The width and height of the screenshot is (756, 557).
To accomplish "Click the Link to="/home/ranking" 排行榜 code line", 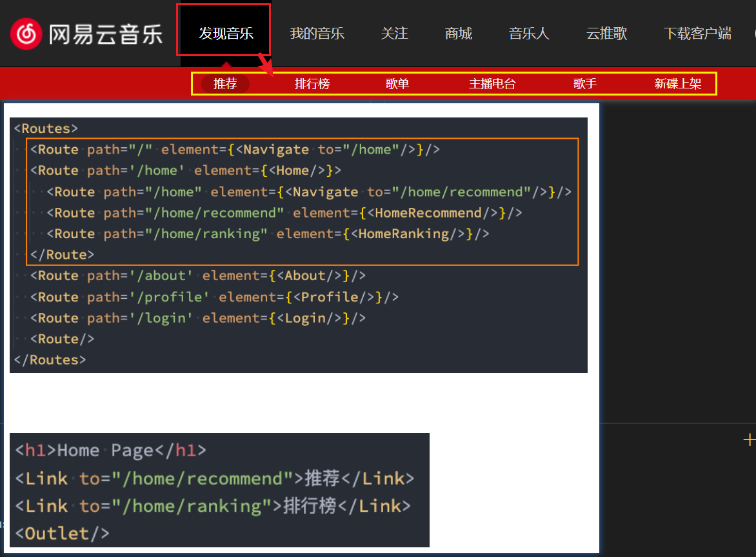I will click(213, 506).
